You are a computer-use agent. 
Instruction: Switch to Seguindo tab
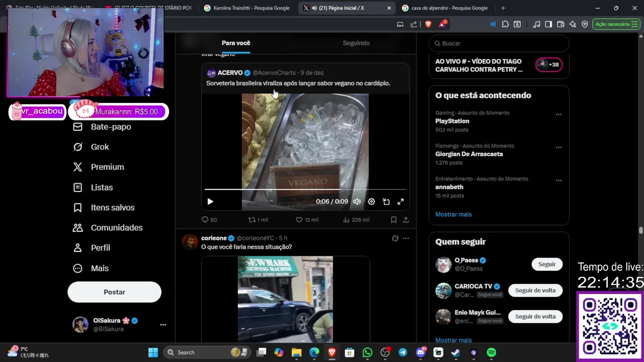point(356,43)
